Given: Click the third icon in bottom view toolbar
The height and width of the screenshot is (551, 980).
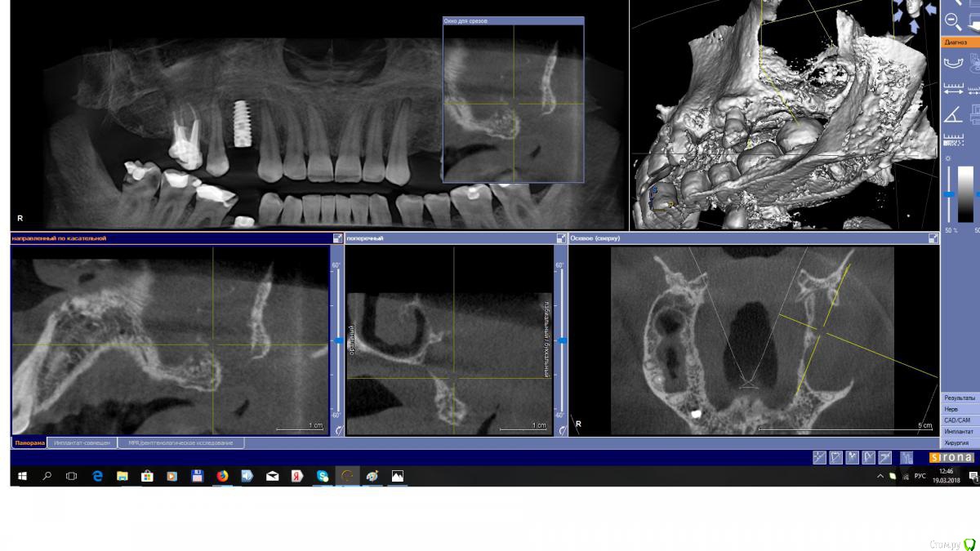Looking at the screenshot, I should [853, 457].
